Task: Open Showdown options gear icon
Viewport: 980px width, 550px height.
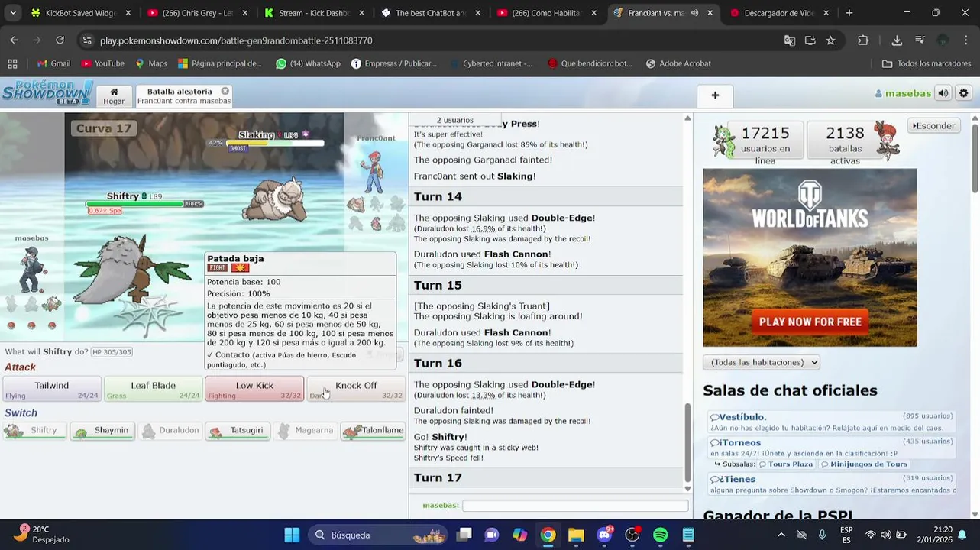Action: [x=964, y=93]
